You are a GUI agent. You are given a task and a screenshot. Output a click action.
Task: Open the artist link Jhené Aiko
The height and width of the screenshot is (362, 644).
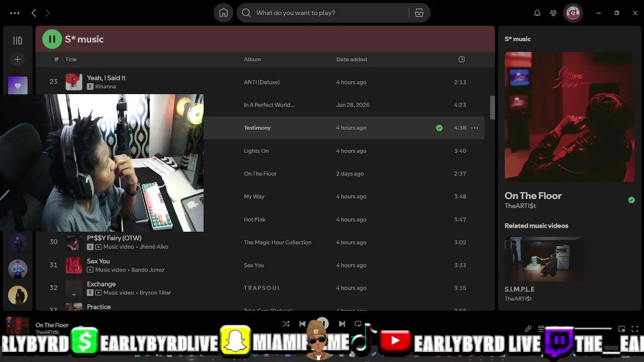[x=153, y=247]
